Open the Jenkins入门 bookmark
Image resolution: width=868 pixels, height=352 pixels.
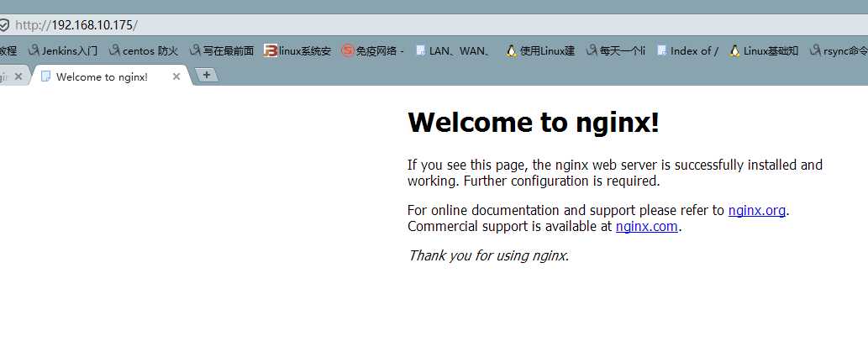click(x=62, y=51)
